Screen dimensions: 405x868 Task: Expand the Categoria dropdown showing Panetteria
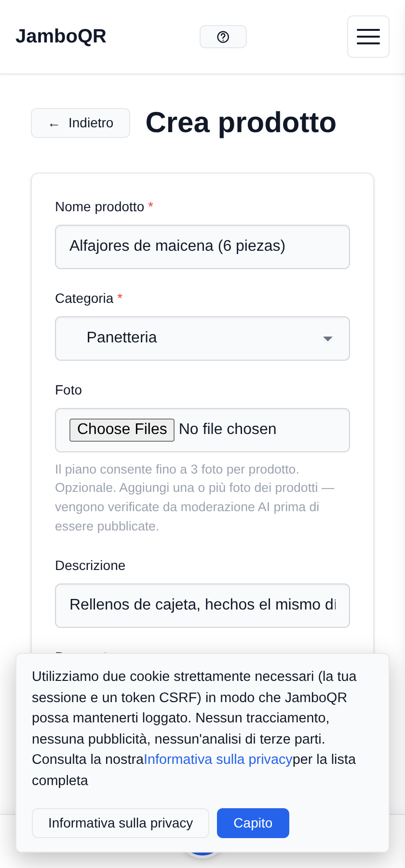(x=202, y=339)
